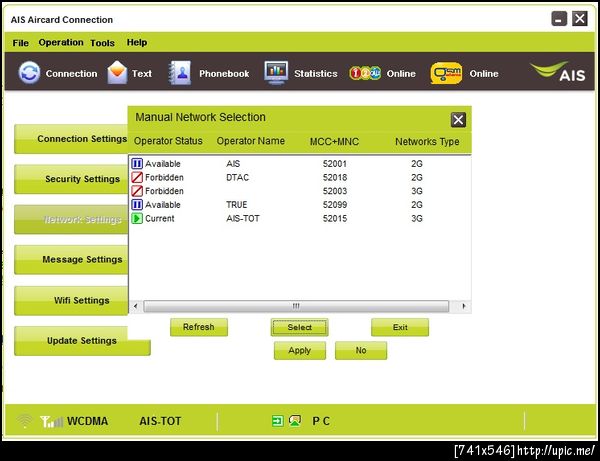Open Message Settings
Image resolution: width=600 pixels, height=461 pixels.
coord(71,260)
